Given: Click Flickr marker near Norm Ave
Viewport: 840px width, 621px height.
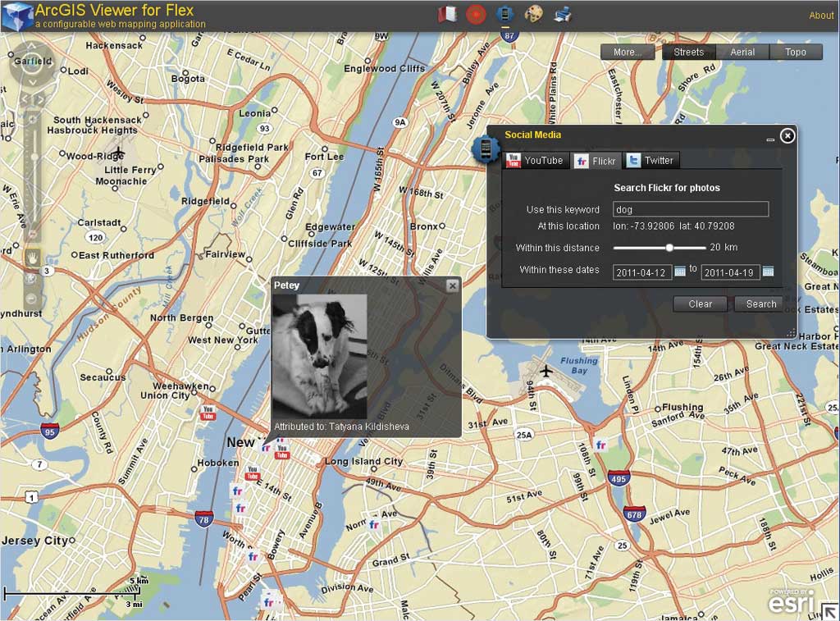Looking at the screenshot, I should coord(374,524).
